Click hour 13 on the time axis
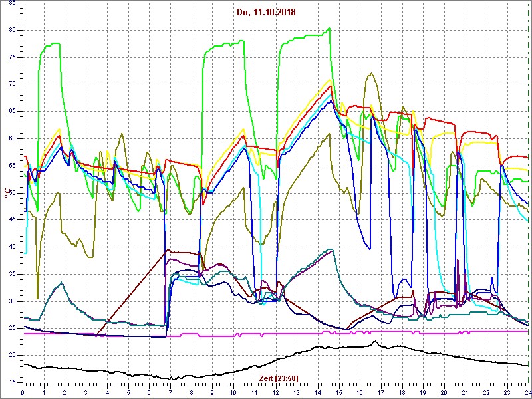 tap(297, 391)
